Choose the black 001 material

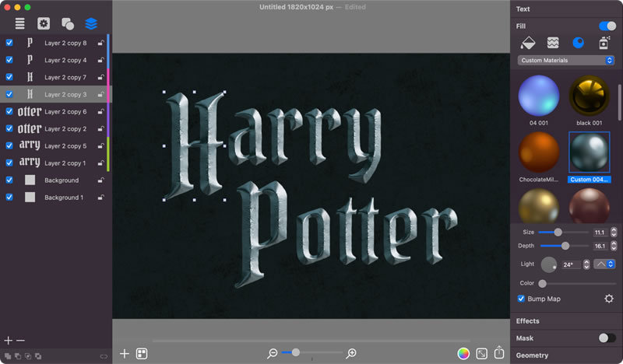[x=590, y=96]
